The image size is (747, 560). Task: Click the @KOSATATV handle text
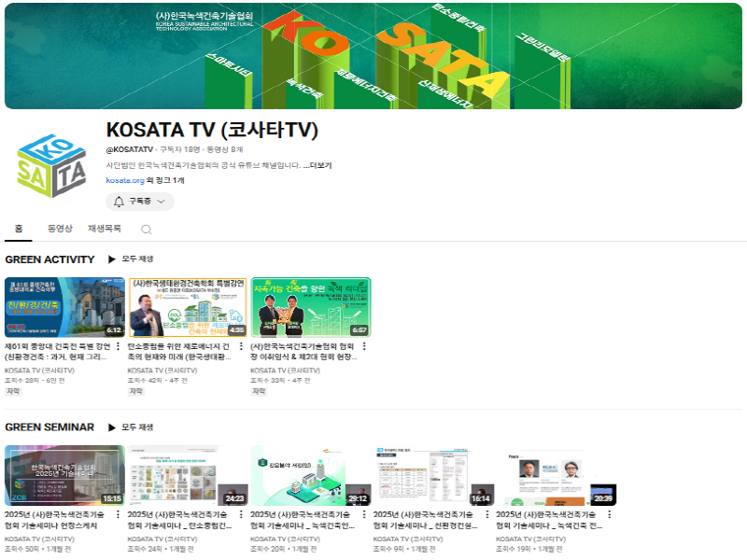click(x=130, y=149)
